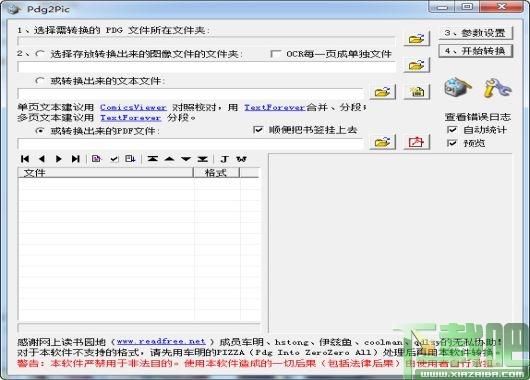This screenshot has height=380, width=530.
Task: Move selected item to bottom
Action: (202, 159)
